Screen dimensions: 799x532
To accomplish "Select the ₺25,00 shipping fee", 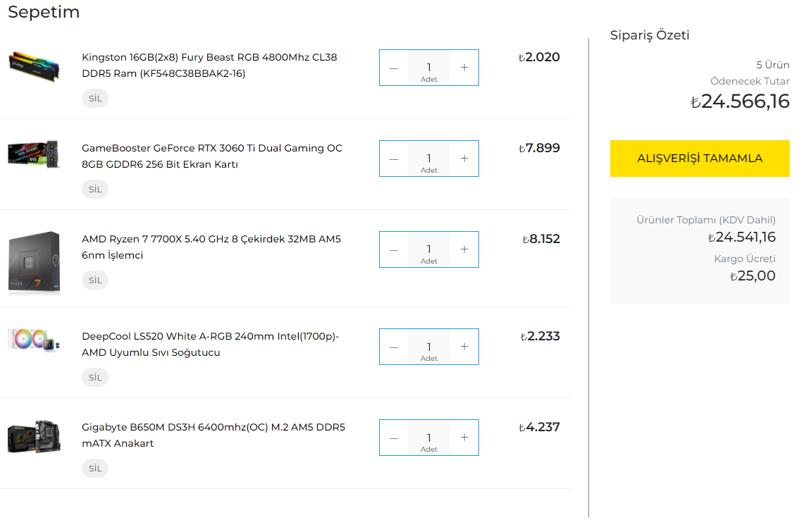I will pyautogui.click(x=752, y=276).
